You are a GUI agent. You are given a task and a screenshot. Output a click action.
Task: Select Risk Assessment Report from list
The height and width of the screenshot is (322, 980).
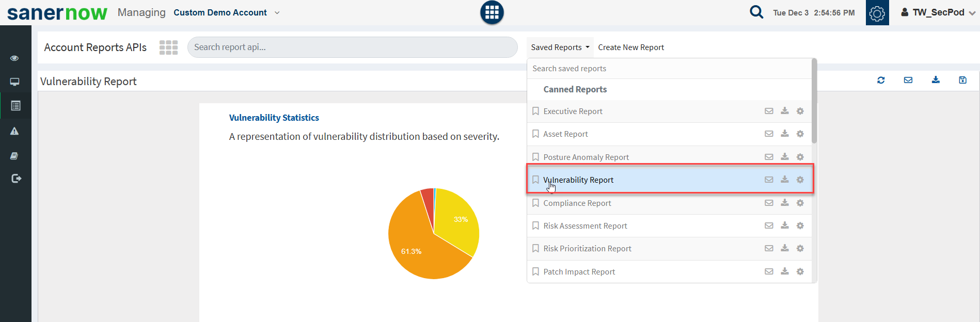pos(585,226)
